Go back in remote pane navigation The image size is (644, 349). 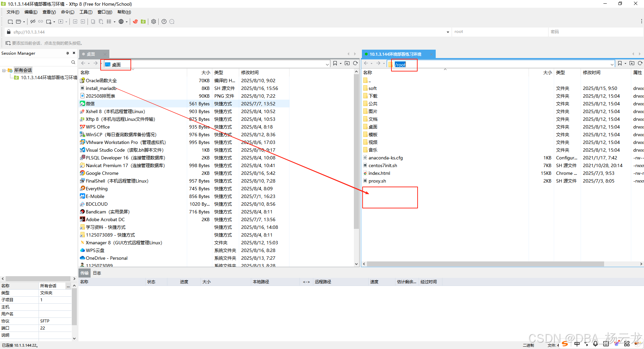coord(366,63)
